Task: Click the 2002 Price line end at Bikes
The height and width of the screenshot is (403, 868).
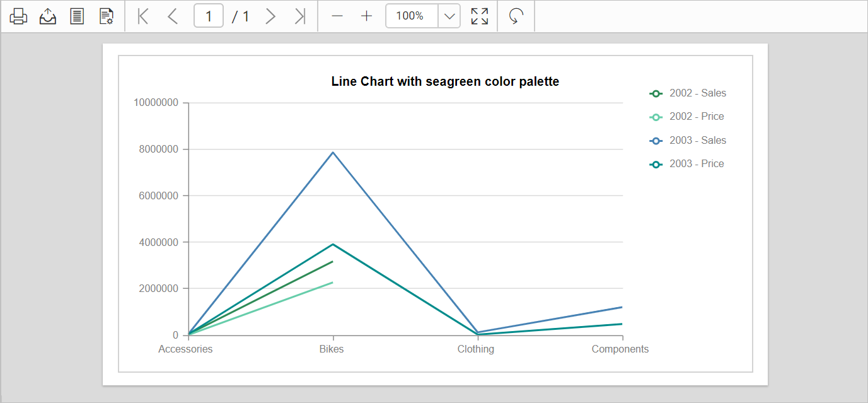Action: point(332,283)
